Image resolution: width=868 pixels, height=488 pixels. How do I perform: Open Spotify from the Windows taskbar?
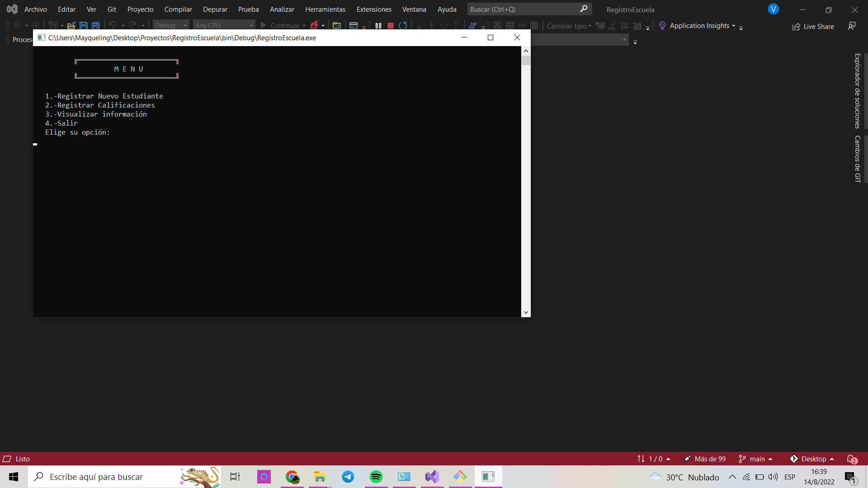point(376,477)
